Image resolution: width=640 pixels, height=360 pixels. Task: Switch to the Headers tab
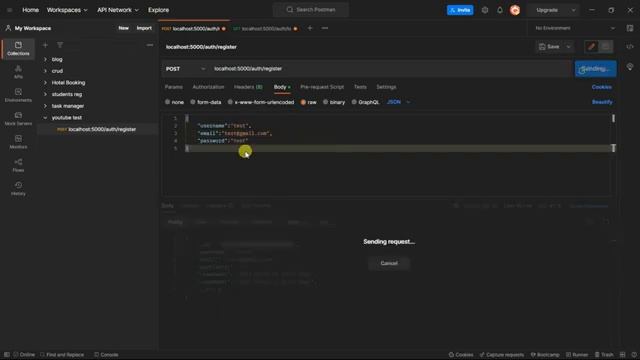(248, 87)
